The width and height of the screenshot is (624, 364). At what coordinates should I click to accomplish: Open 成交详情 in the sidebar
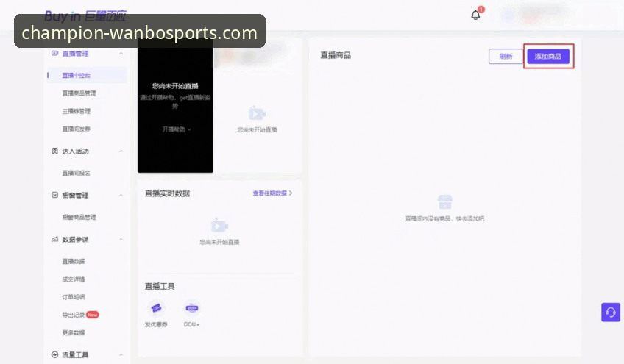[74, 279]
